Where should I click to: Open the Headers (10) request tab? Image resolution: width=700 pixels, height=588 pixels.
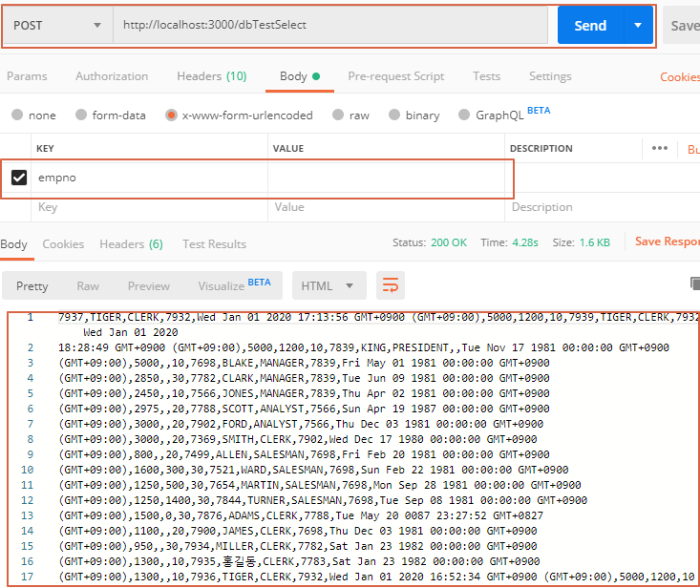[x=212, y=76]
